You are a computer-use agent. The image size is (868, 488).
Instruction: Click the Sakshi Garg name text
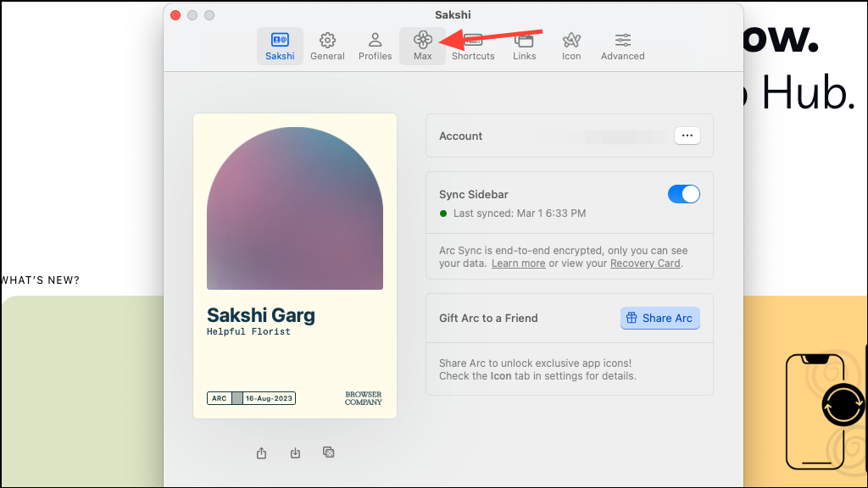pos(261,315)
